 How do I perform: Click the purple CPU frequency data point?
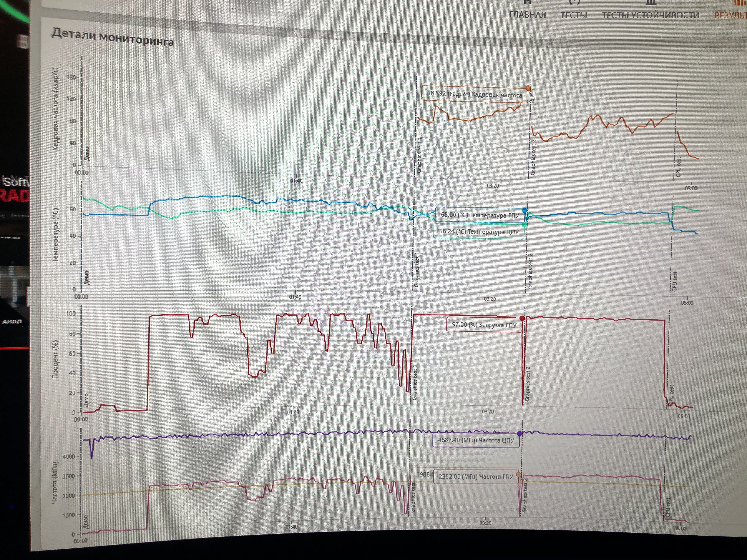pyautogui.click(x=520, y=433)
